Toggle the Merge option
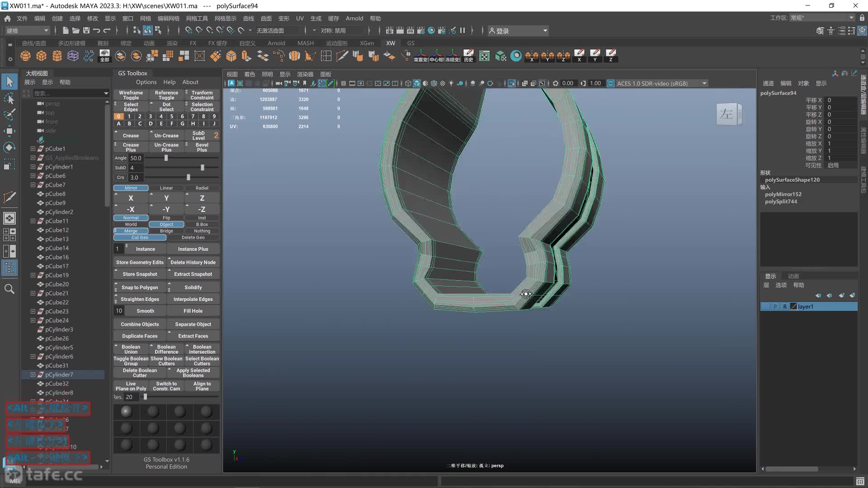The width and height of the screenshot is (868, 488). point(131,231)
